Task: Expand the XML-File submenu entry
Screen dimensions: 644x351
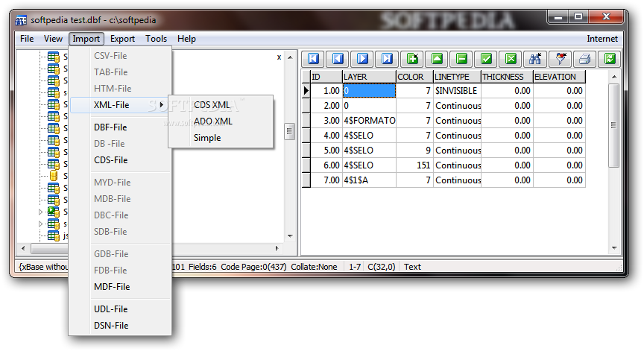Action: [x=120, y=105]
